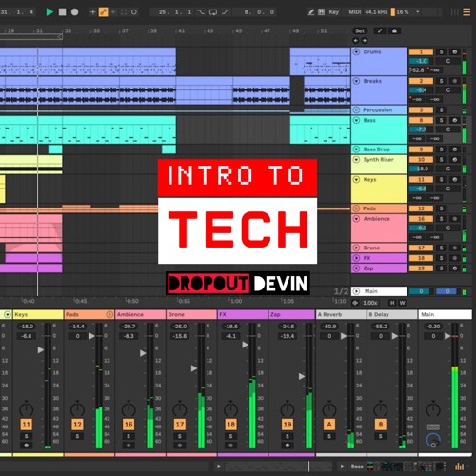
Task: Click the MIDI arrangement overdub plus icon
Action: 92,12
